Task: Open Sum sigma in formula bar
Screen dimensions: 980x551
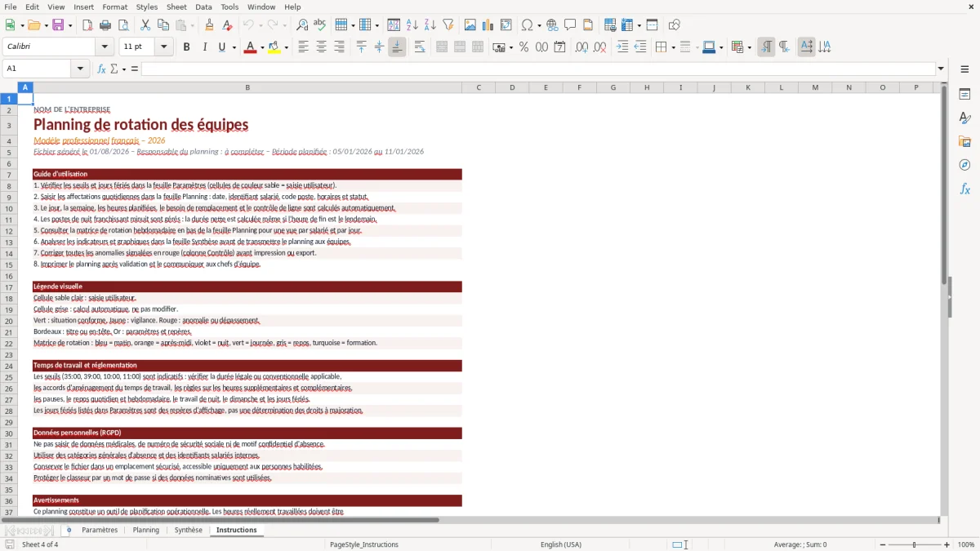Action: (x=114, y=69)
